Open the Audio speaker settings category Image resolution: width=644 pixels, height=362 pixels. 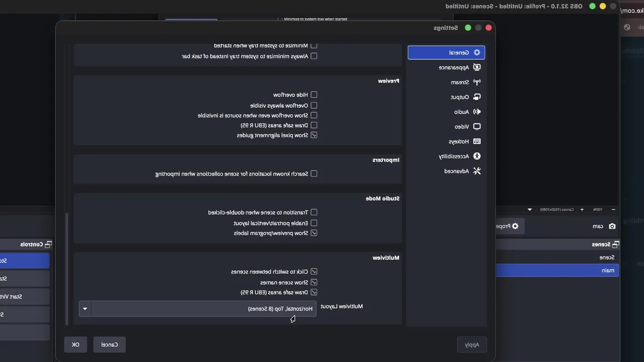click(467, 112)
